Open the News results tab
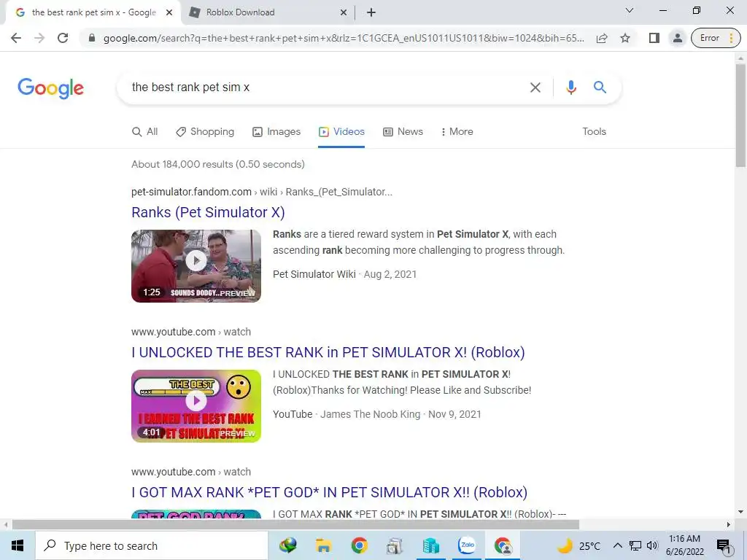 [x=403, y=132]
